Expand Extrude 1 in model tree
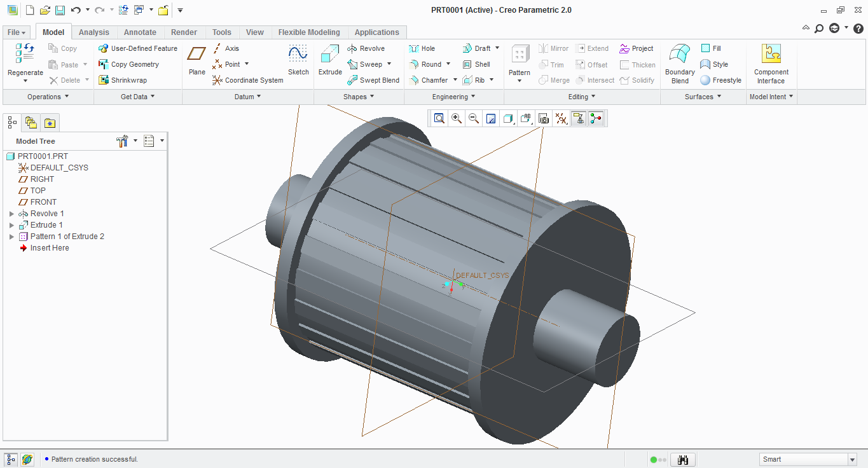 pyautogui.click(x=11, y=225)
